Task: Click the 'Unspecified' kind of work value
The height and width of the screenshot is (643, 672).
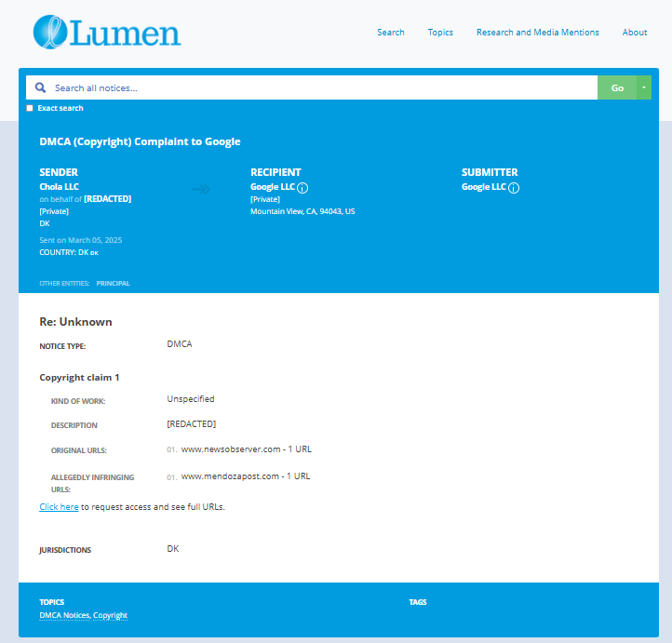Action: pyautogui.click(x=190, y=399)
